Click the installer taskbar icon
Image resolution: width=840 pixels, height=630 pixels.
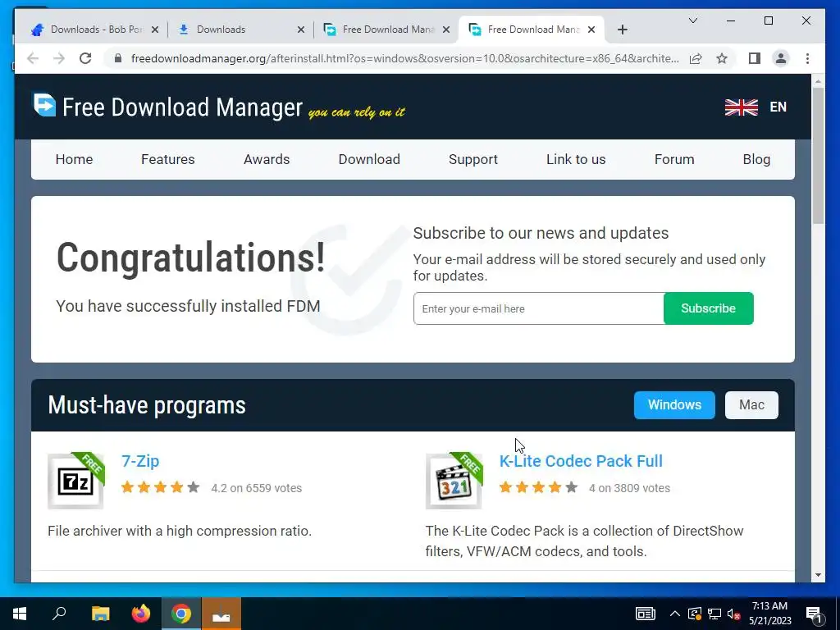click(221, 614)
